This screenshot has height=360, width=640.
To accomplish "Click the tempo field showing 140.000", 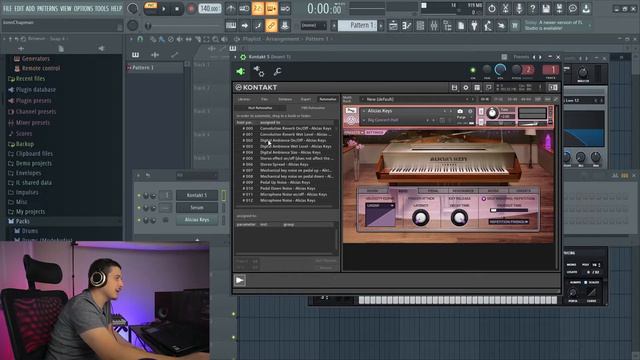I will click(x=209, y=9).
